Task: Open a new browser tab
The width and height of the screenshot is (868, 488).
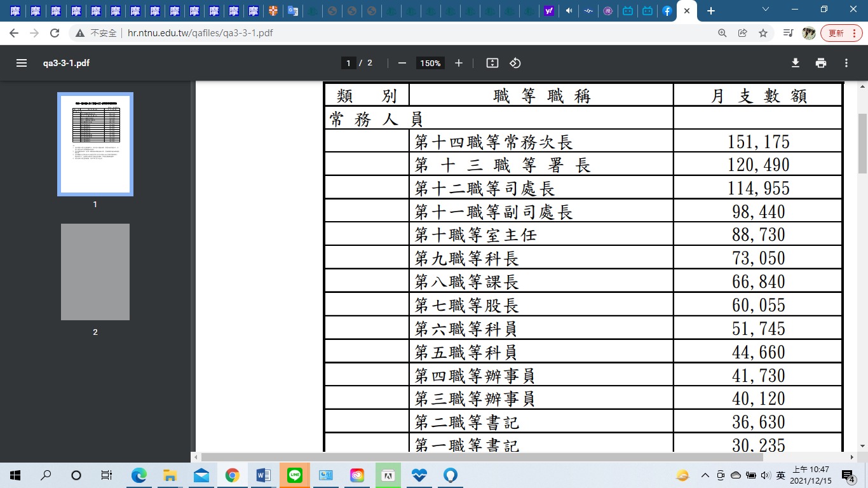Action: 711,11
